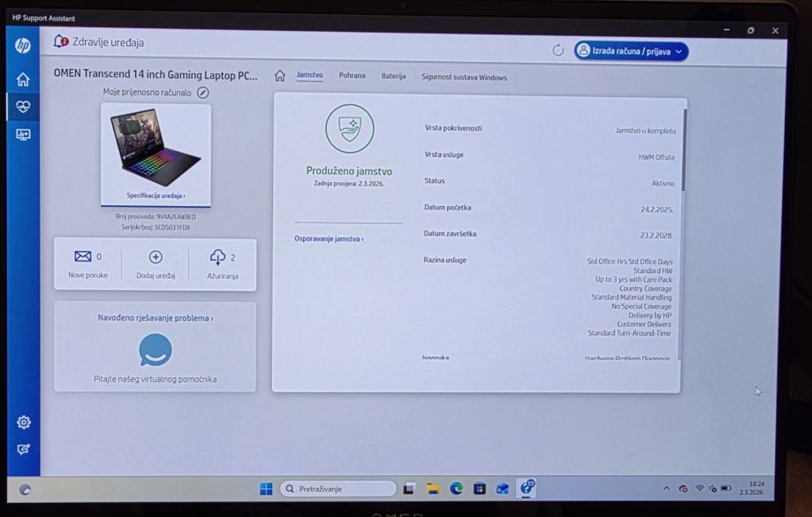Open Task View on the taskbar
The width and height of the screenshot is (812, 517).
409,488
